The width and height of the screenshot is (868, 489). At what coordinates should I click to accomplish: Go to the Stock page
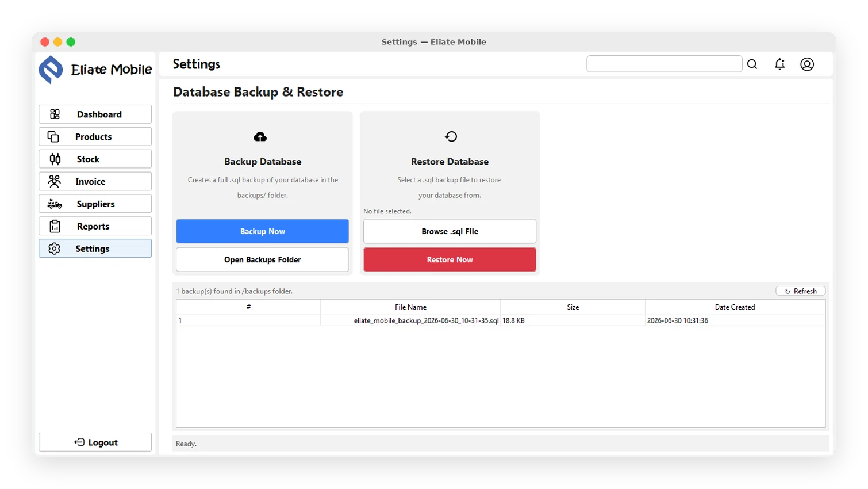[95, 159]
